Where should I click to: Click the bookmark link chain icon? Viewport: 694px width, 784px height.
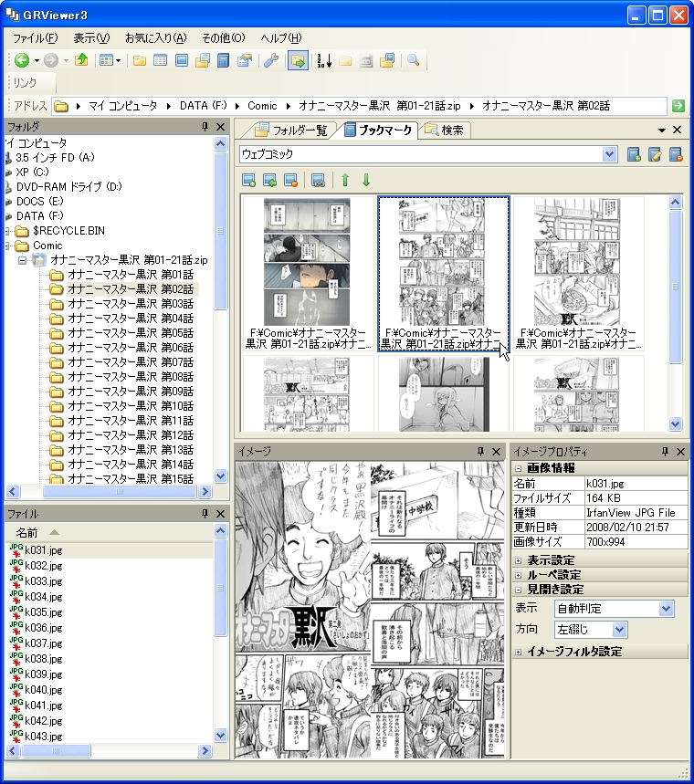318,180
